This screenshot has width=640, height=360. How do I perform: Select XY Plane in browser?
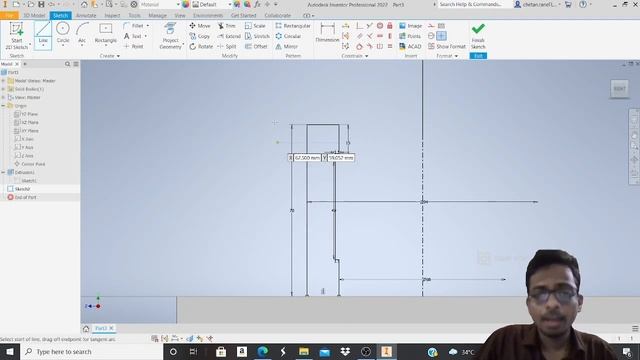[x=26, y=131]
